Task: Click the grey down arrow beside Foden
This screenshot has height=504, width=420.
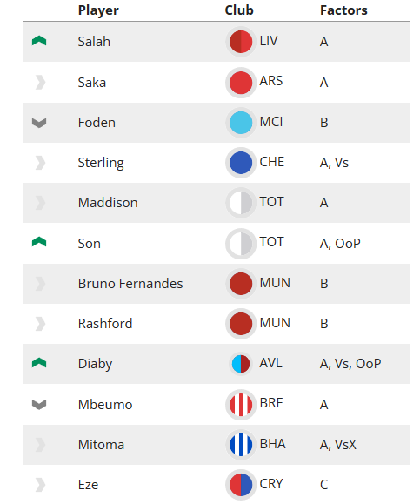Action: pos(39,123)
